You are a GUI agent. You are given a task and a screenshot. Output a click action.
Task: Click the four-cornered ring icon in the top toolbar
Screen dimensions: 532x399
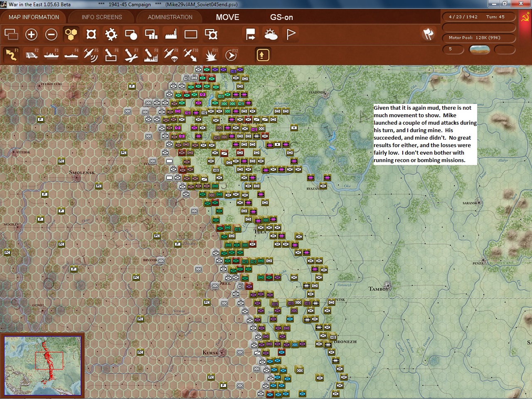click(91, 34)
